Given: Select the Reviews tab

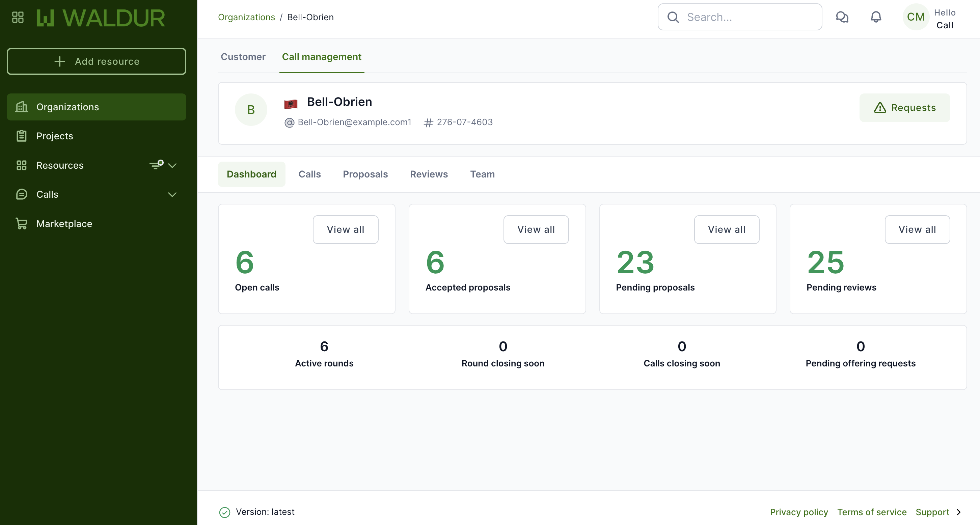Looking at the screenshot, I should (x=428, y=174).
